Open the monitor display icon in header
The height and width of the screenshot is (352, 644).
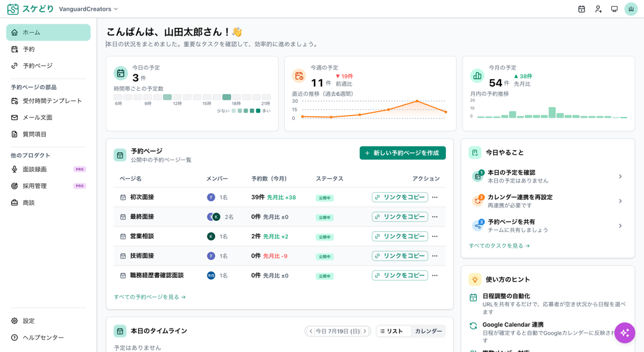click(x=614, y=9)
